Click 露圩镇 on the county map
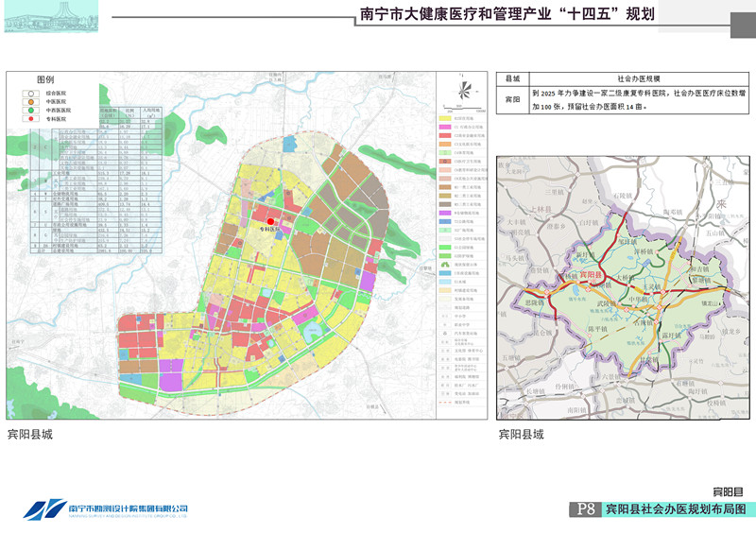This screenshot has height=534, width=756. [671, 336]
